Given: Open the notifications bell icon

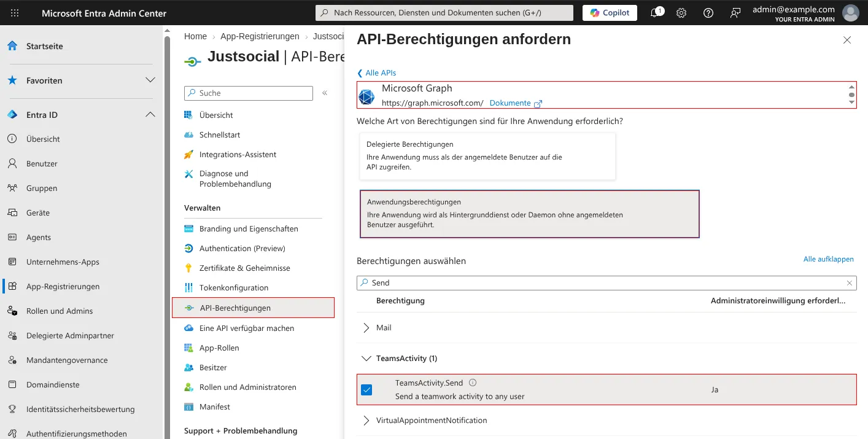Looking at the screenshot, I should tap(655, 13).
